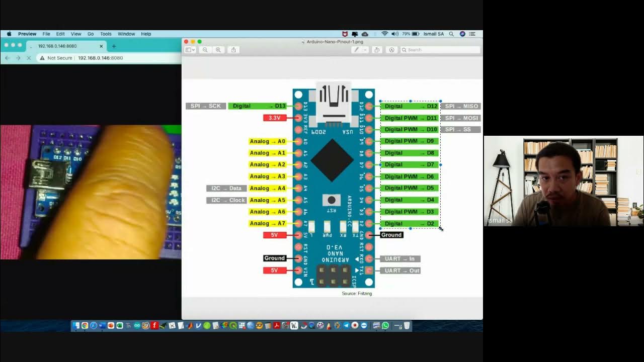
Task: Click the Analog A7 label
Action: pyautogui.click(x=268, y=223)
